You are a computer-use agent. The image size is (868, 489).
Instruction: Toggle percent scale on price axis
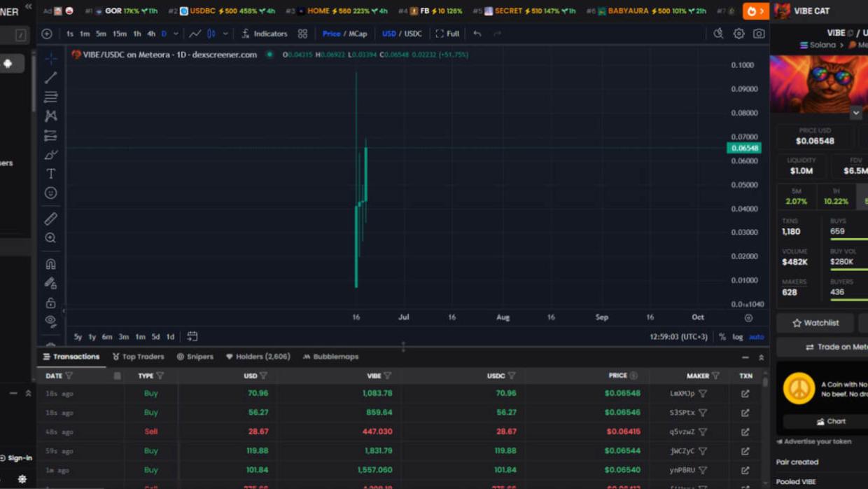pos(722,337)
